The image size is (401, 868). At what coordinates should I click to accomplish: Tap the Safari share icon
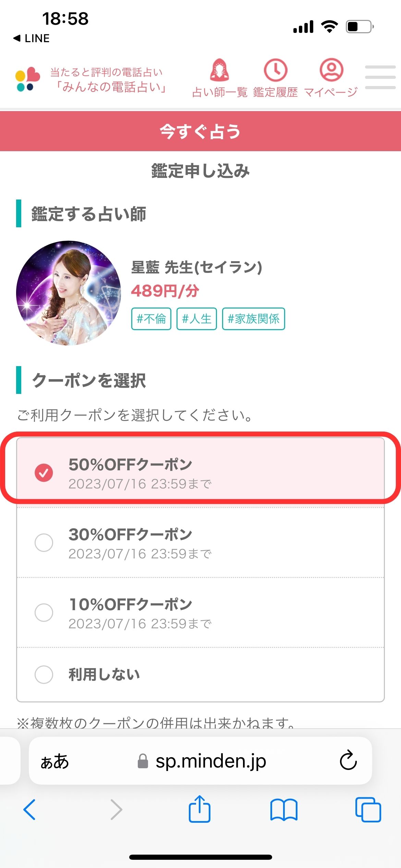(x=199, y=809)
